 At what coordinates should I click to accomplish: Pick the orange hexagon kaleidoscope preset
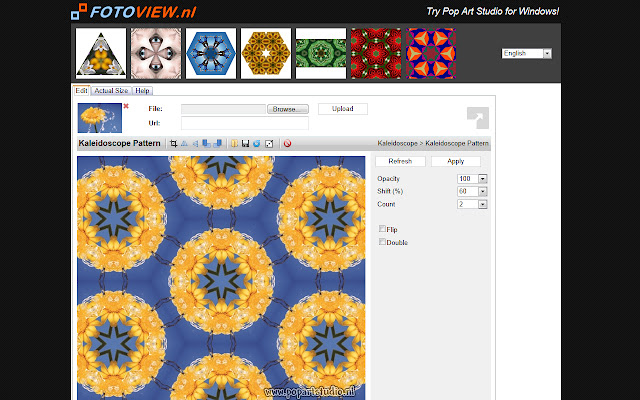coord(266,53)
